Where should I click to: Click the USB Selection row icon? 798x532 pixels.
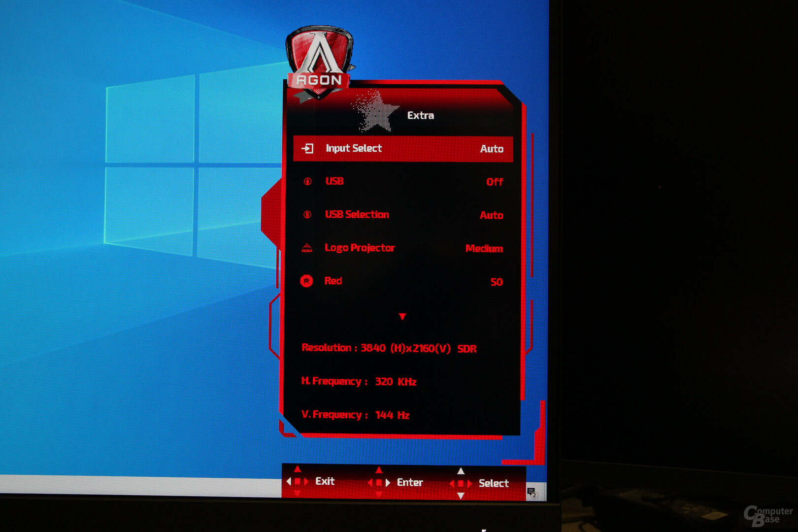[307, 214]
